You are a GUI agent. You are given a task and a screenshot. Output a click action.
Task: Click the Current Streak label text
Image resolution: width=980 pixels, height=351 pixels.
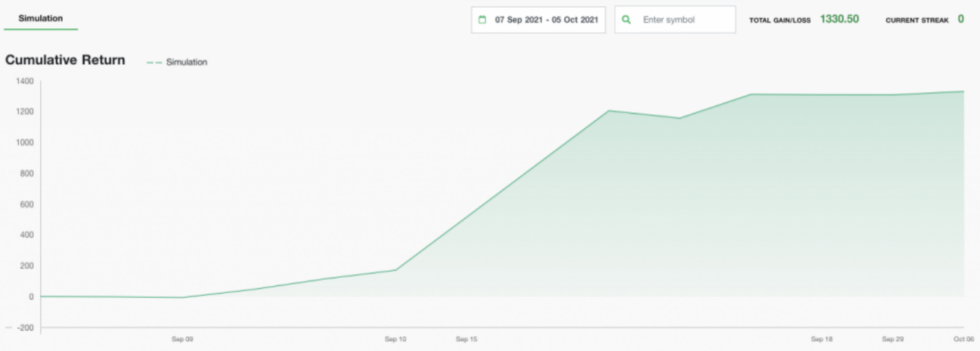[x=917, y=20]
